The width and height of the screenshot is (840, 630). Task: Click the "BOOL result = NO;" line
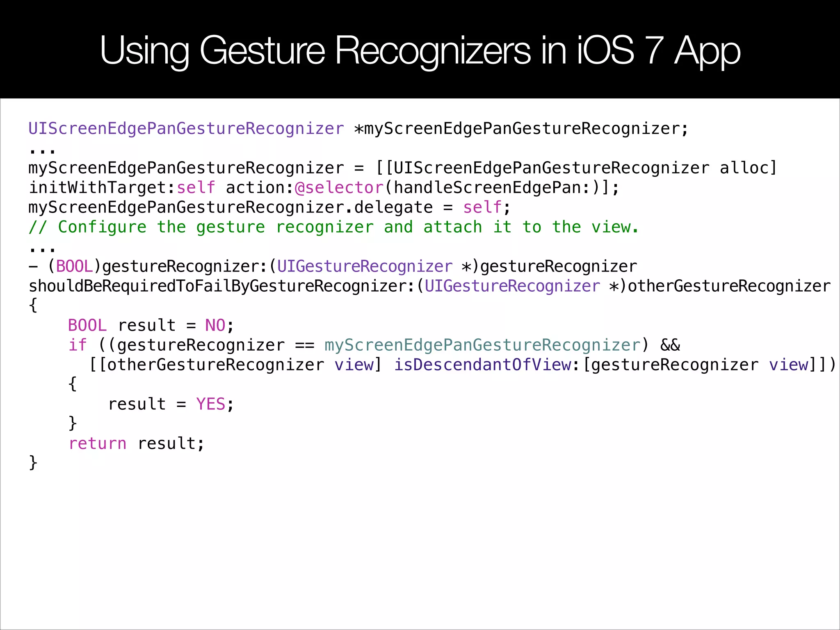pyautogui.click(x=151, y=326)
